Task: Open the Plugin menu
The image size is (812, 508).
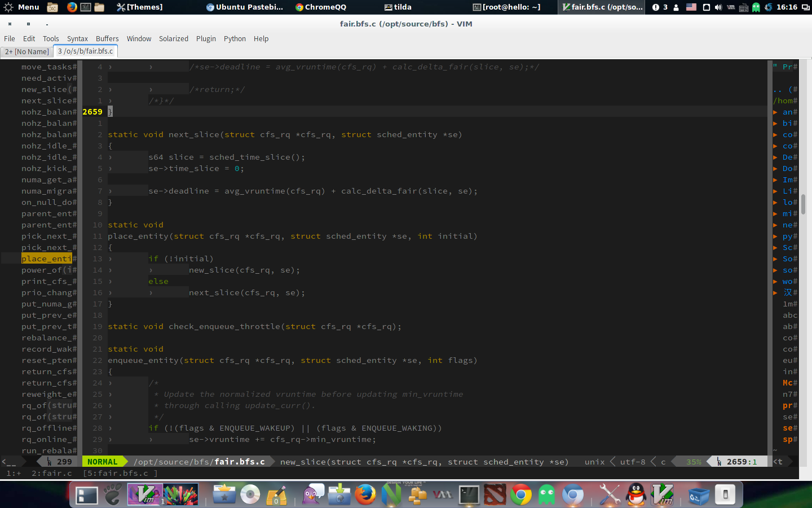Action: pos(206,38)
